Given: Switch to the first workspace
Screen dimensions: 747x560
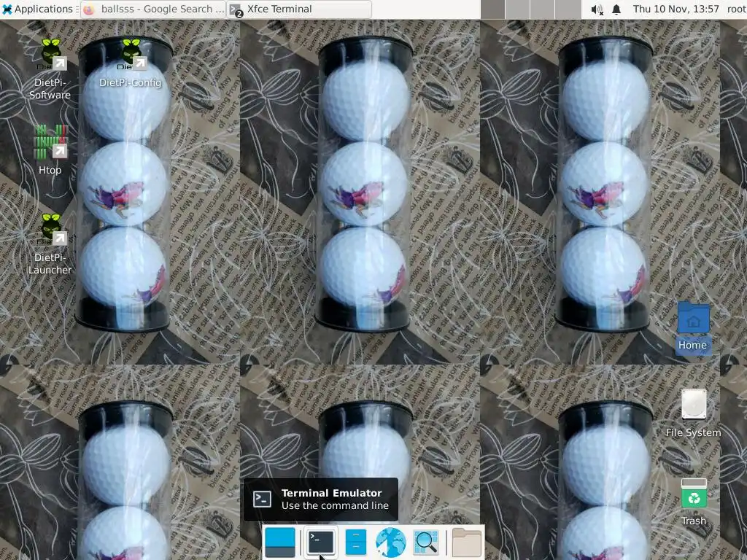Looking at the screenshot, I should click(492, 9).
